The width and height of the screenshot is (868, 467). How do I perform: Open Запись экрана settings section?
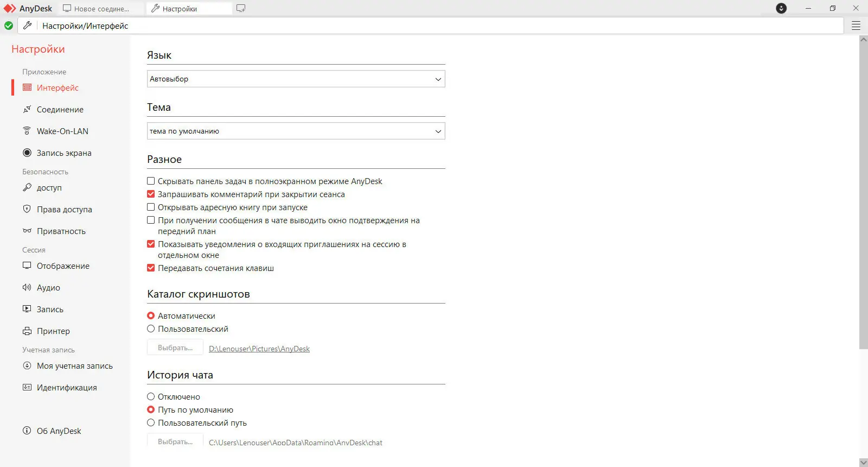[x=64, y=153]
